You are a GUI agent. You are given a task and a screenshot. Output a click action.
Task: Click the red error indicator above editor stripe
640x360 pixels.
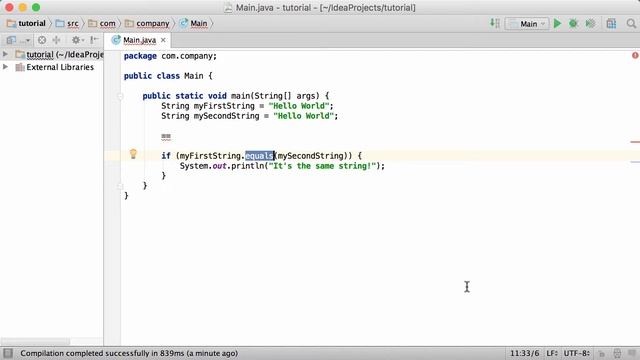635,55
